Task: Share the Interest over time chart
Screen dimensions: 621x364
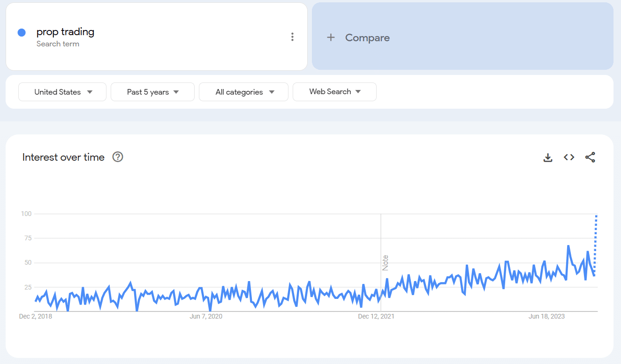Action: click(x=590, y=157)
